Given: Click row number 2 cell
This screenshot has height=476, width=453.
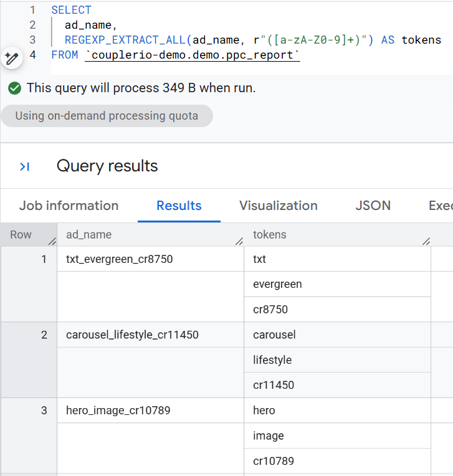Looking at the screenshot, I should tap(29, 360).
